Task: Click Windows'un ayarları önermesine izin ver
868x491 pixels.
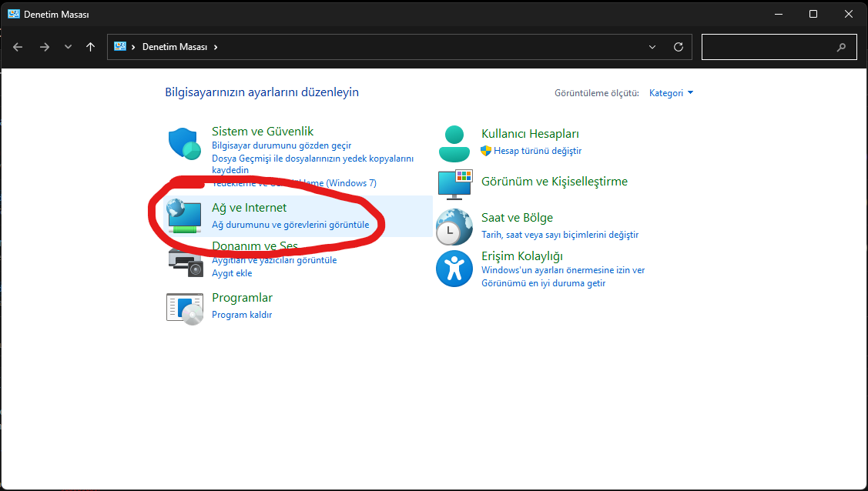Action: tap(563, 270)
